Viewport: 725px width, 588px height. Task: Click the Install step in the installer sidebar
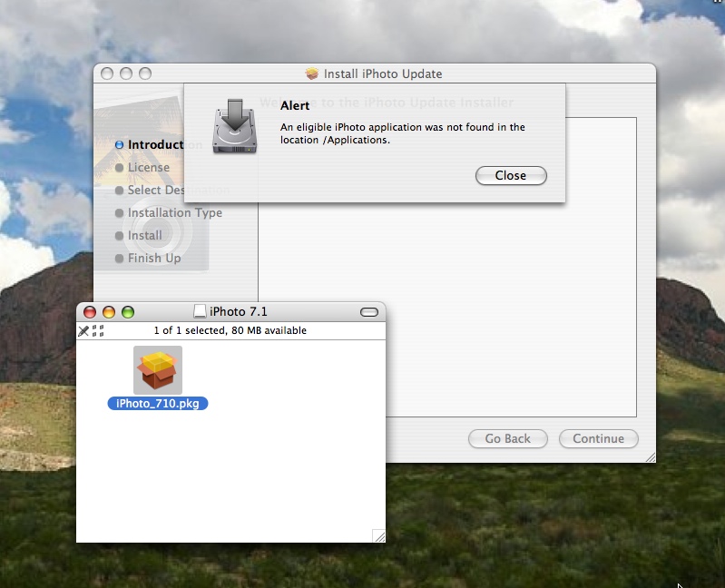[144, 235]
